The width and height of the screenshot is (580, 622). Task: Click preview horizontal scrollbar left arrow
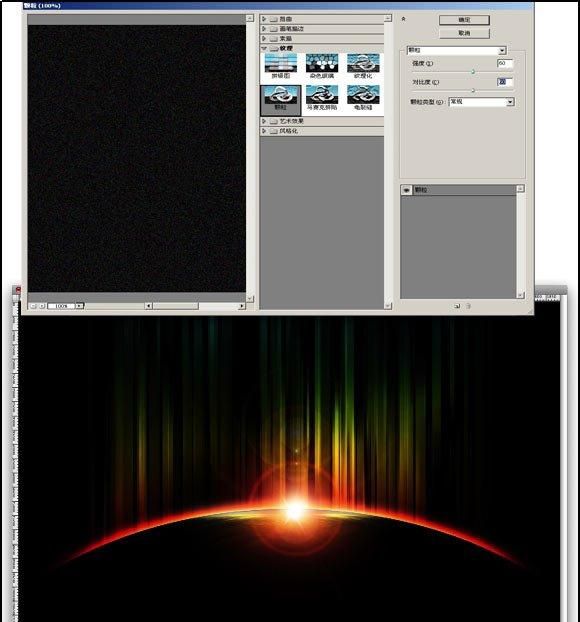point(148,306)
